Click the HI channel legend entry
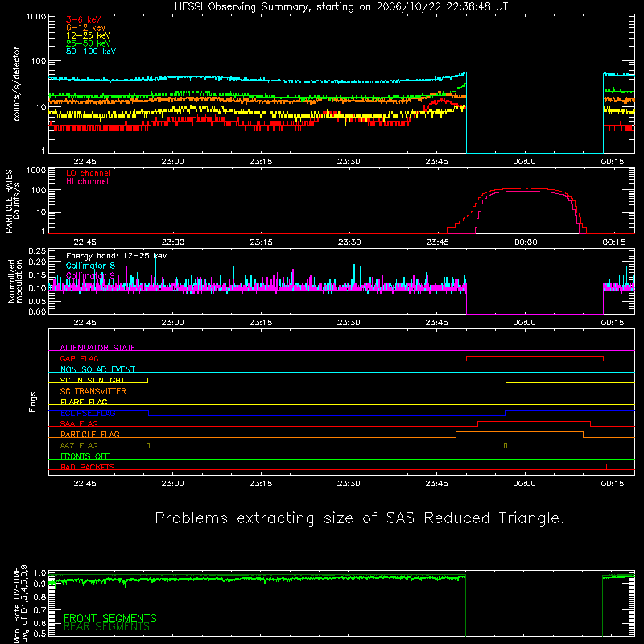The image size is (644, 644). (88, 181)
